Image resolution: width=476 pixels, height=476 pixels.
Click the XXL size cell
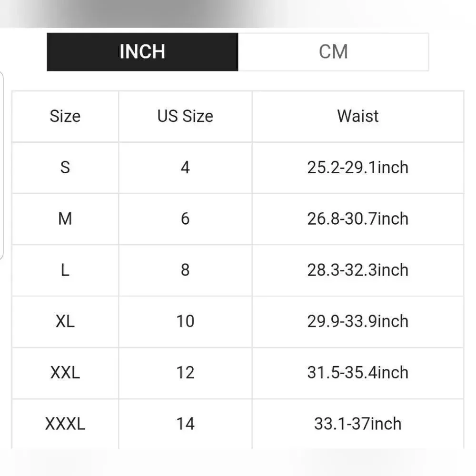tap(65, 373)
